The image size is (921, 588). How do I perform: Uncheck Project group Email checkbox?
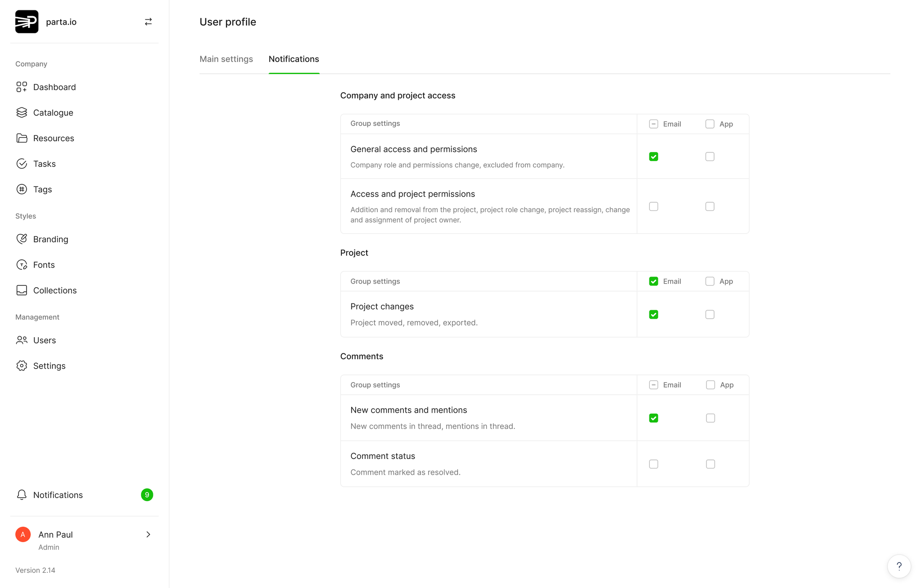[653, 281]
